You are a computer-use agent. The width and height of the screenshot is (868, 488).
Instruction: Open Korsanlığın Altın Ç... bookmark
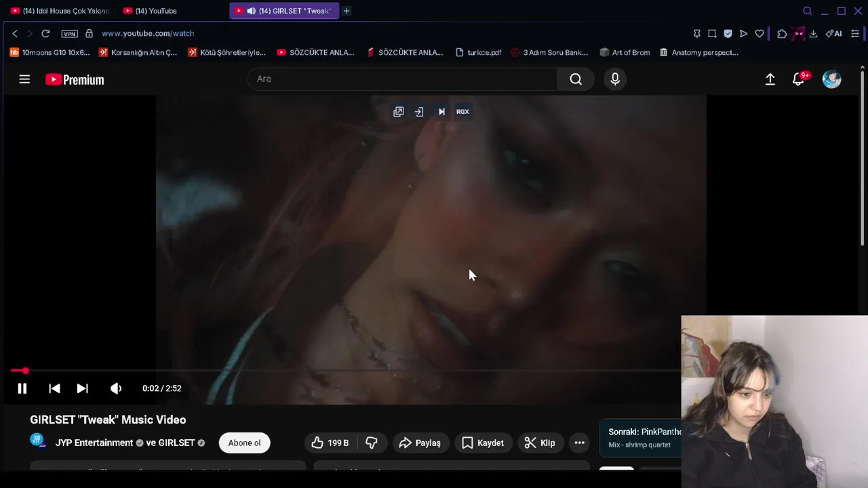coord(138,52)
